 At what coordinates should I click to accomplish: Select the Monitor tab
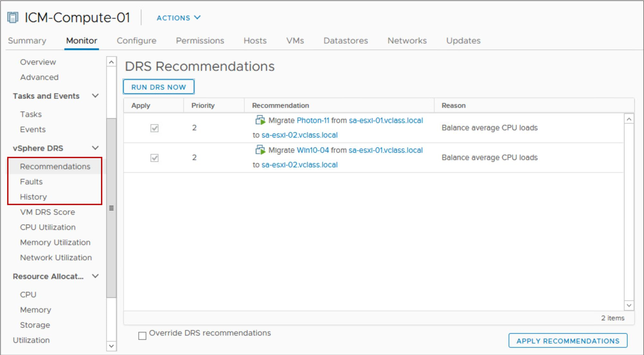[82, 41]
